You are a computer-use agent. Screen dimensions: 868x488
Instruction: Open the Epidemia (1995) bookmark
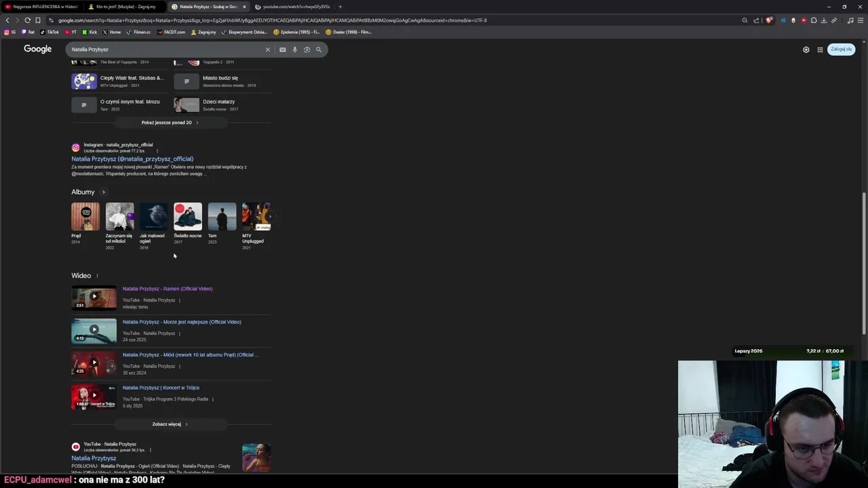click(x=296, y=32)
